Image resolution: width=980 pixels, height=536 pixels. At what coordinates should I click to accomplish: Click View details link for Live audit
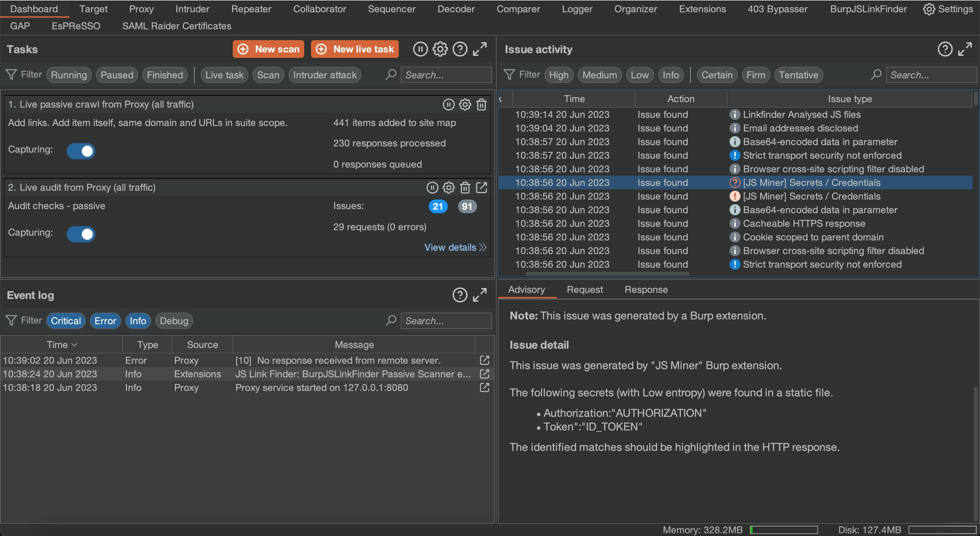click(x=455, y=248)
